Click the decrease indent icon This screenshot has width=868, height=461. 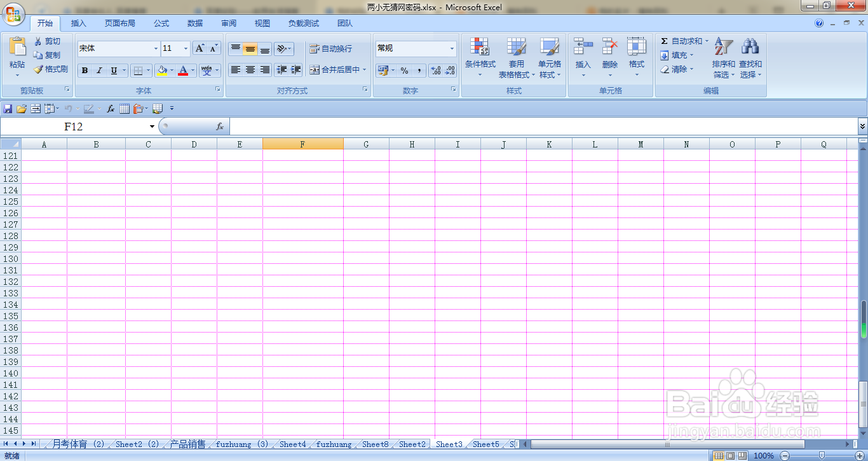coord(281,70)
